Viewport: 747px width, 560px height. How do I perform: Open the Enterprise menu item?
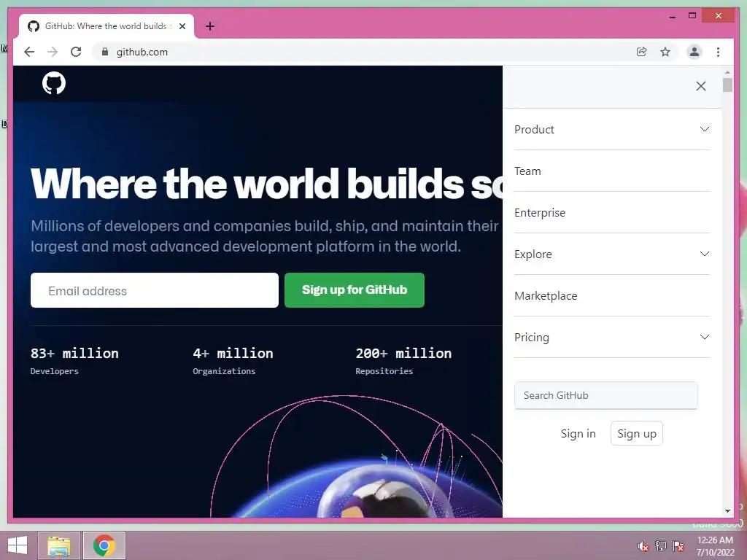point(612,212)
